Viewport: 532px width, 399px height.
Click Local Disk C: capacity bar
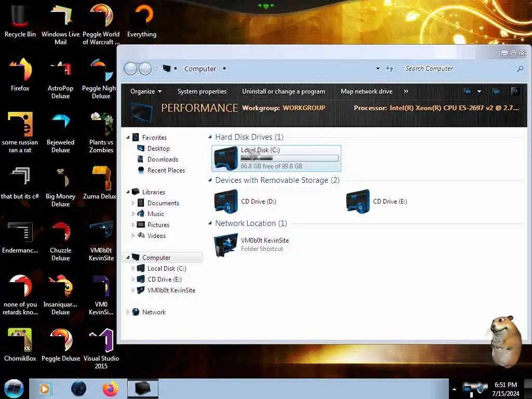pos(289,158)
